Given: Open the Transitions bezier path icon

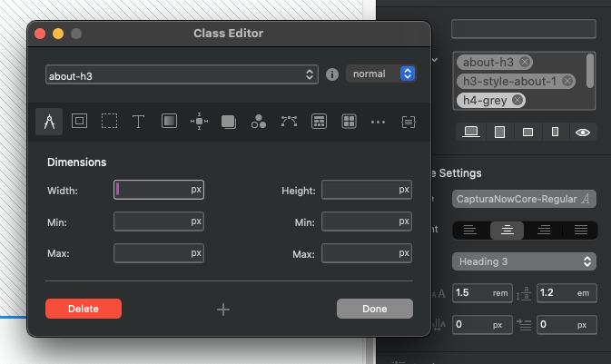Looking at the screenshot, I should pos(289,121).
